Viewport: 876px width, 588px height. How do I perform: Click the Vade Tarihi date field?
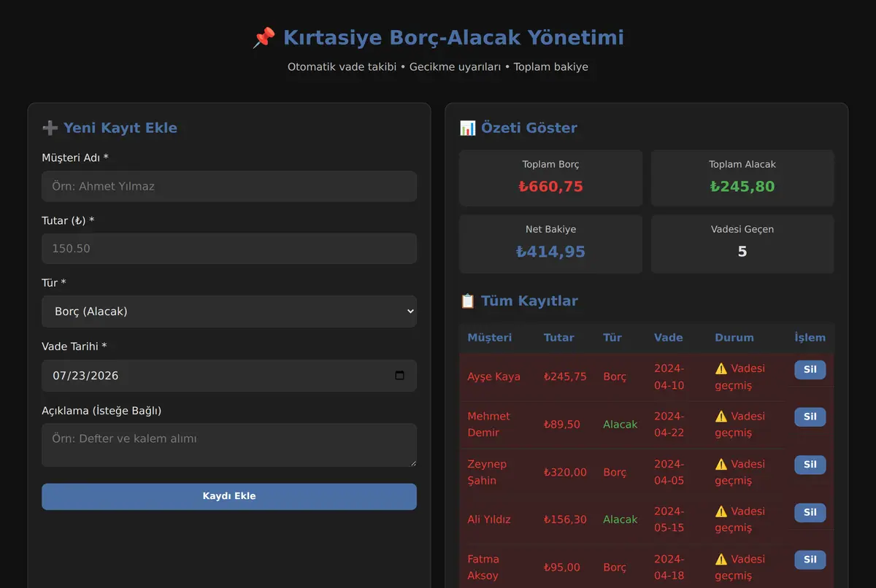coord(229,376)
